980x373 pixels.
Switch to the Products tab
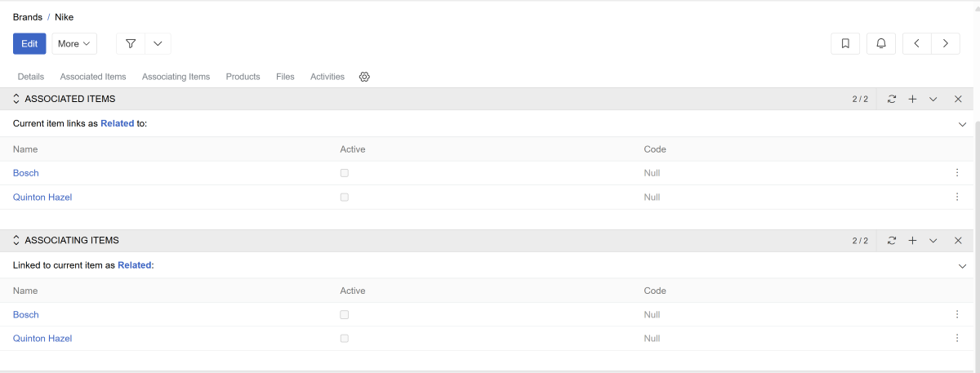click(243, 77)
